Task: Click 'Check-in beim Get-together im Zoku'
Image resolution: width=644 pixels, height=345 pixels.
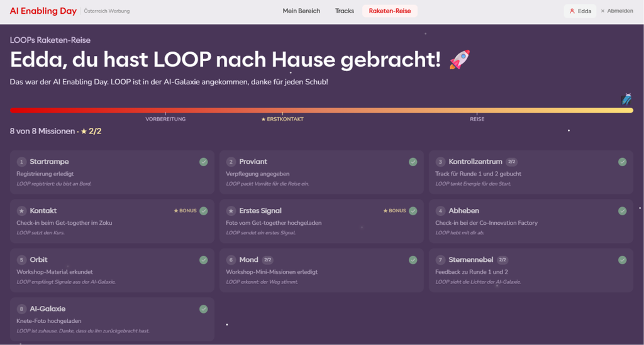Action: pyautogui.click(x=64, y=223)
